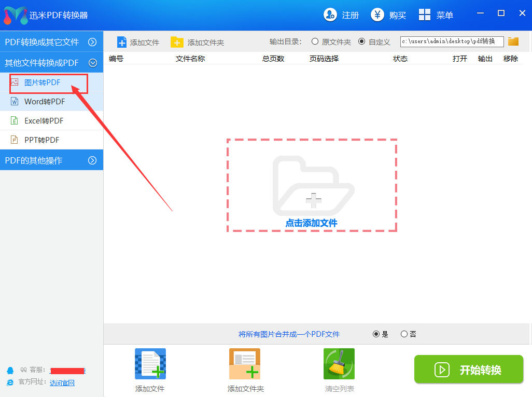Select 否 to not merge images
Image resolution: width=532 pixels, height=397 pixels.
(x=404, y=334)
